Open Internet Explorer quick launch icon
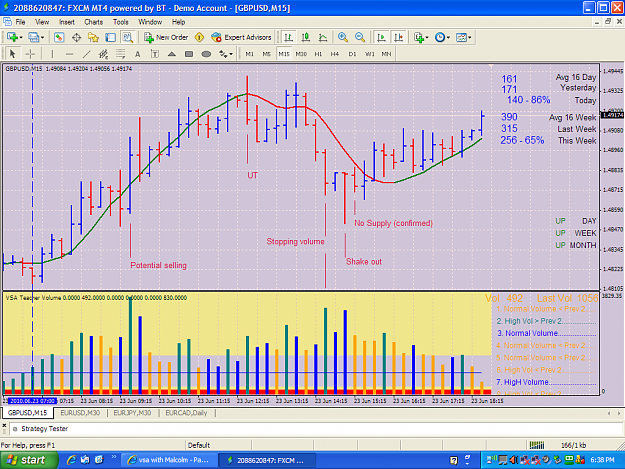The width and height of the screenshot is (625, 469). pyautogui.click(x=71, y=460)
